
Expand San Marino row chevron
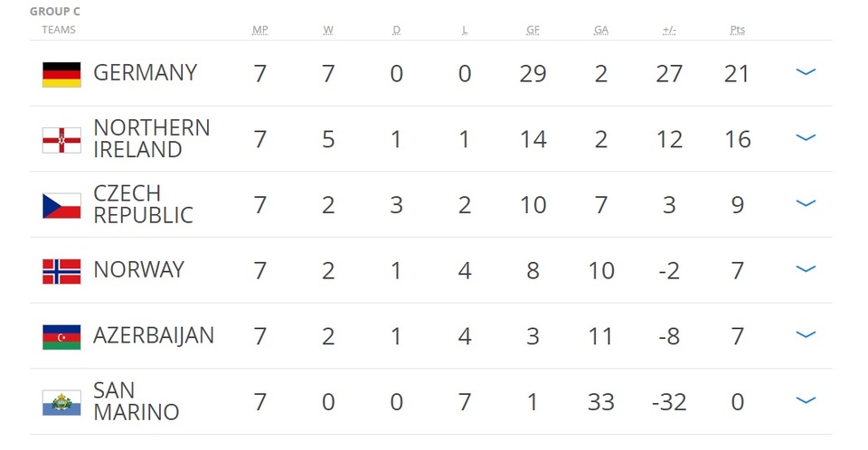point(805,400)
